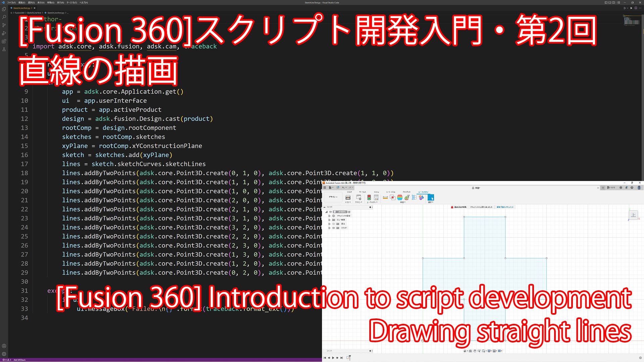This screenshot has width=644, height=362.
Task: Click the Redo arrow in Fusion 360
Action: click(x=350, y=187)
